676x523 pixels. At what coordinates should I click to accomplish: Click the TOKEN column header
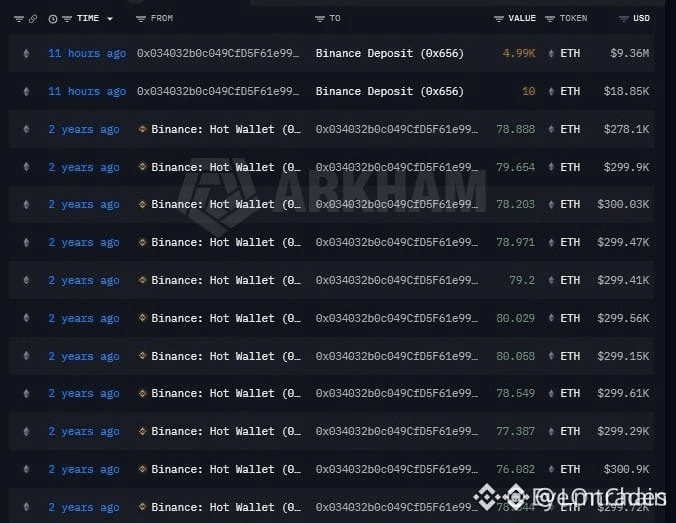pyautogui.click(x=573, y=19)
